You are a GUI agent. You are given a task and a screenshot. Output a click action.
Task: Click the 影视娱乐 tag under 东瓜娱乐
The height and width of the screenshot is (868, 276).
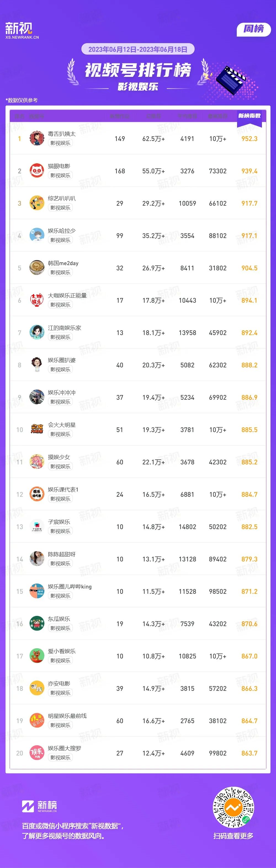tap(61, 628)
